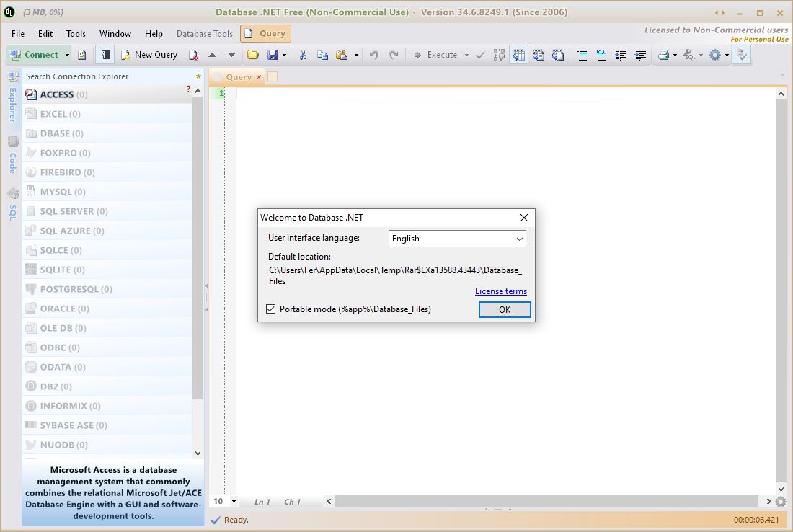Click the up arrow icon in toolbar

213,55
